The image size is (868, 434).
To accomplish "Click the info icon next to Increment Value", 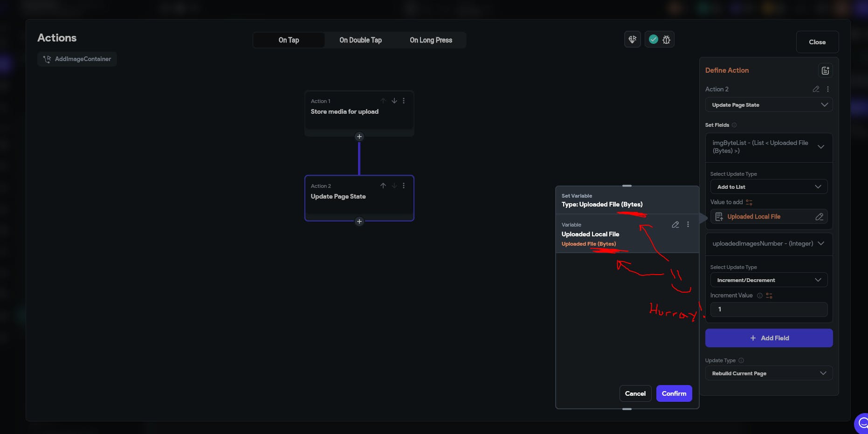I will (760, 296).
